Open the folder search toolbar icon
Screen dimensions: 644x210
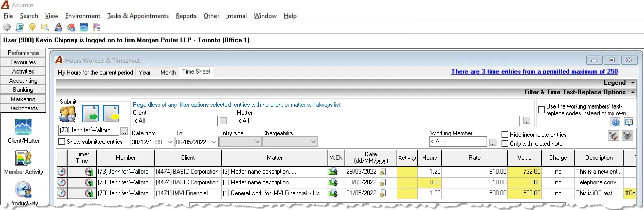click(45, 27)
